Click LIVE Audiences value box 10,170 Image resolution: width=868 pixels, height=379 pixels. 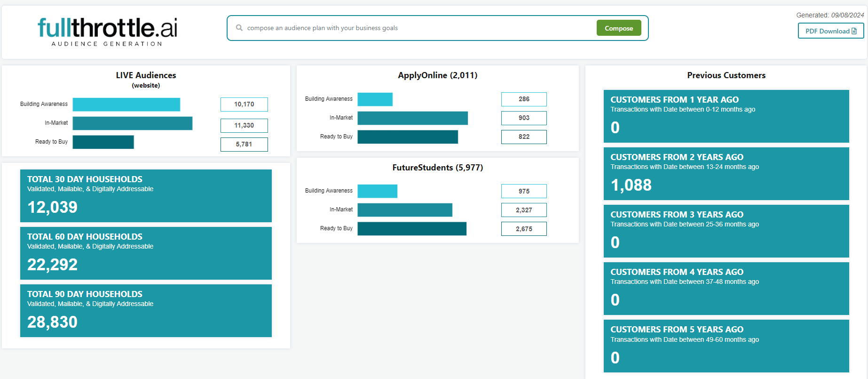click(x=244, y=105)
